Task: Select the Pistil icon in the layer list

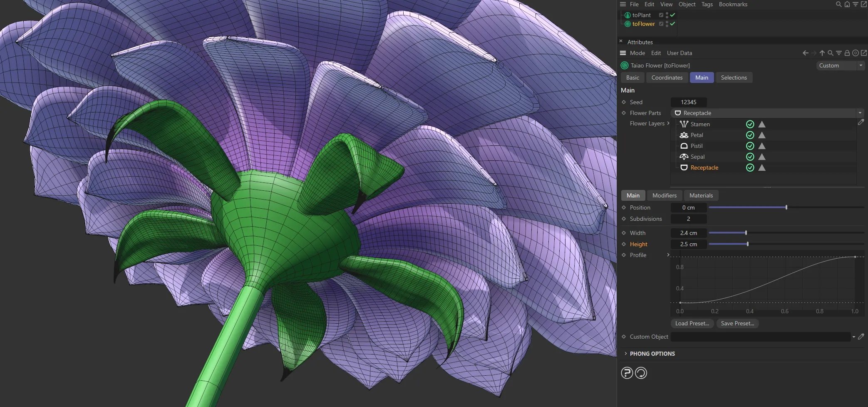Action: click(x=684, y=146)
